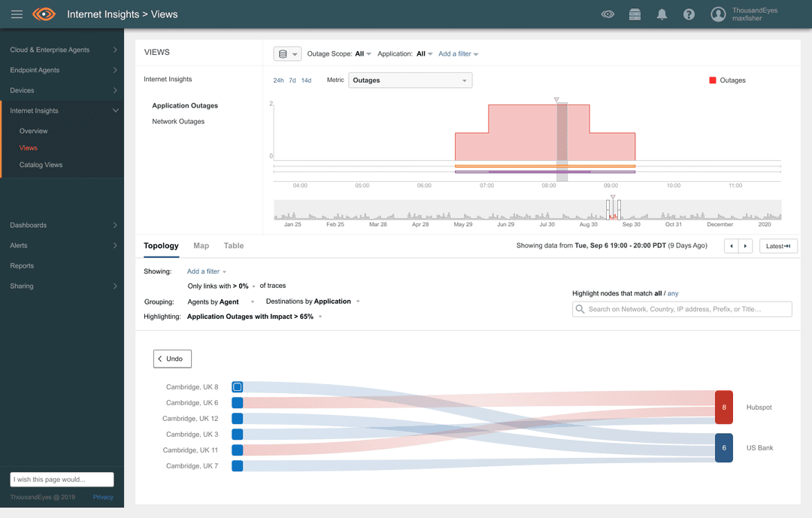The width and height of the screenshot is (812, 518).
Task: Open the help question mark icon
Action: coord(689,14)
